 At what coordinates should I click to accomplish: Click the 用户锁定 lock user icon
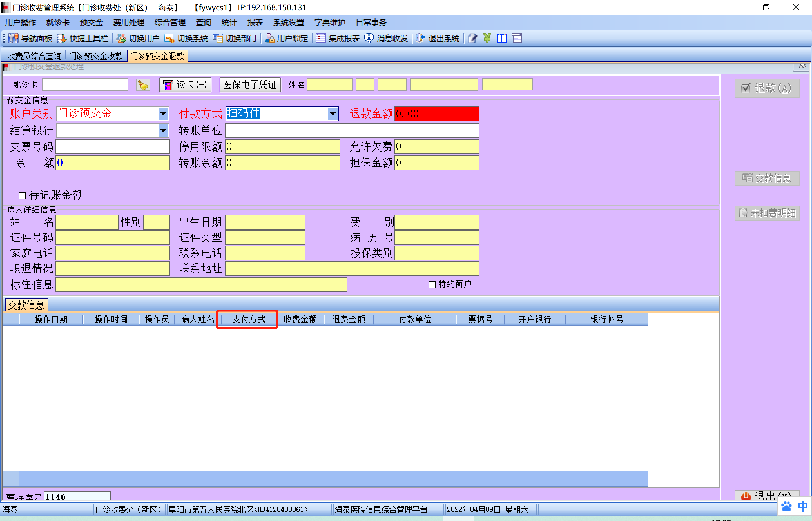coord(269,38)
